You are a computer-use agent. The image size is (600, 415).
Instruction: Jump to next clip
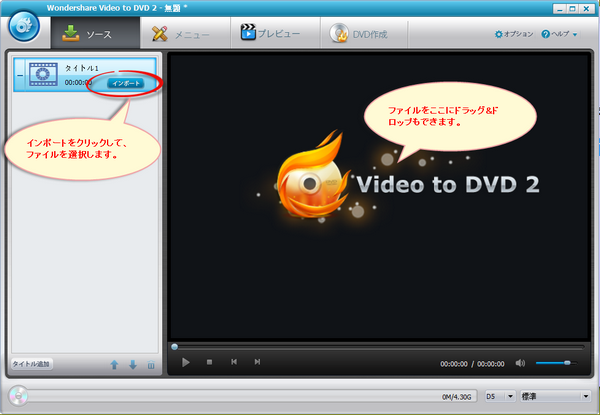coord(257,362)
